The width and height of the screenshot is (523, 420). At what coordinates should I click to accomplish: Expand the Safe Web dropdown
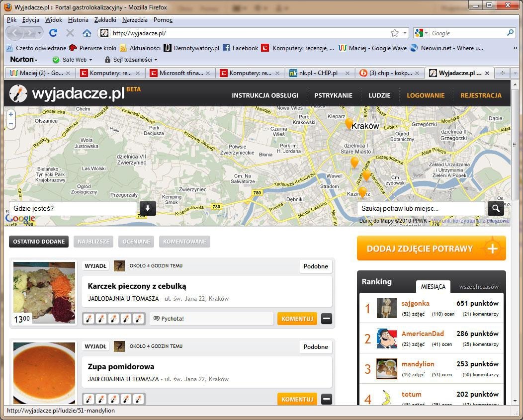[x=90, y=60]
